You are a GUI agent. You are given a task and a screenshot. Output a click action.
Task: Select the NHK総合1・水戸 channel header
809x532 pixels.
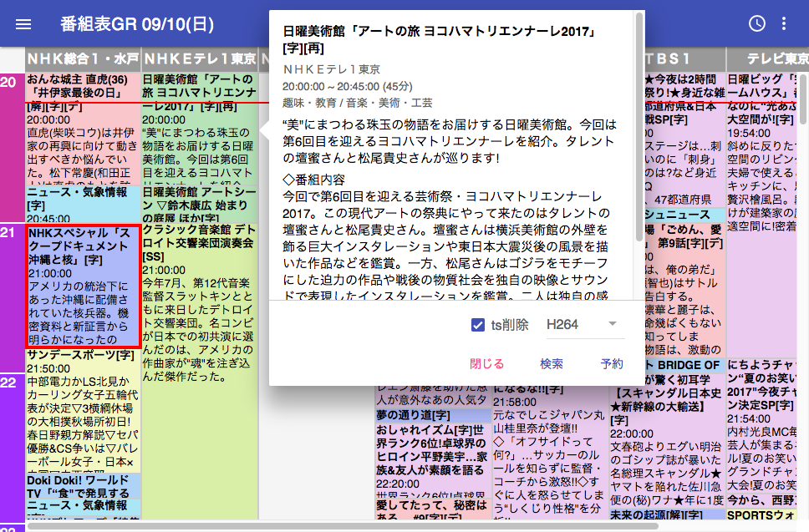pos(83,59)
